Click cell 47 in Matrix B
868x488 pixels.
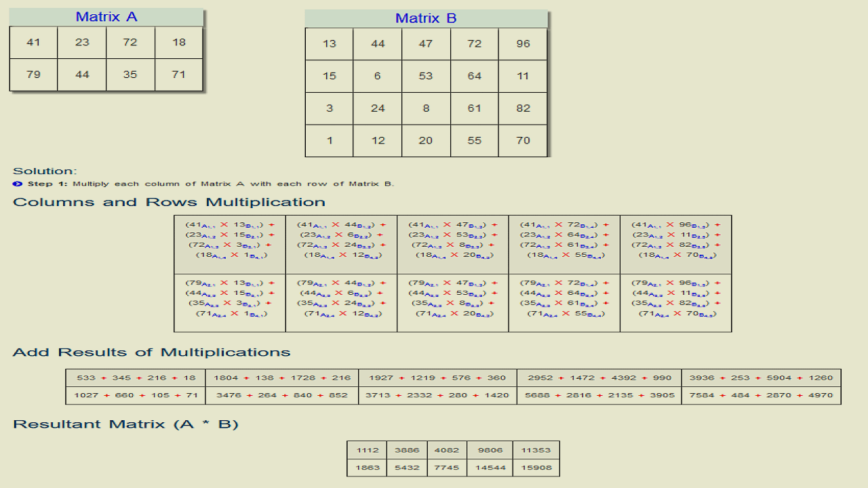426,43
